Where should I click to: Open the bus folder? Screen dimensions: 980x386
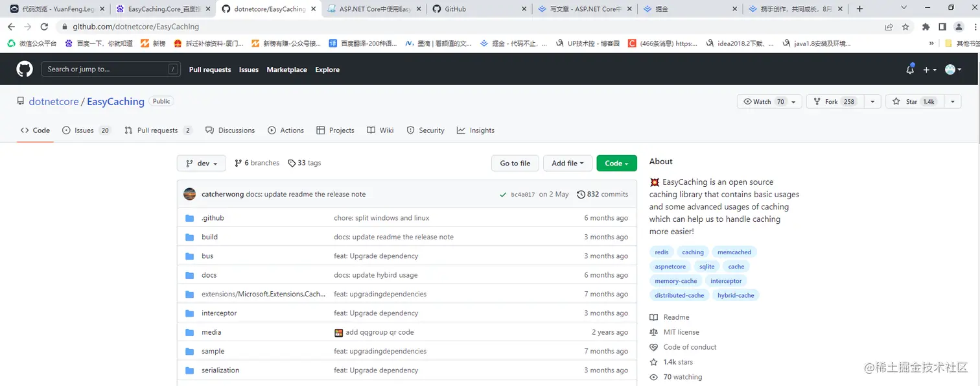207,256
